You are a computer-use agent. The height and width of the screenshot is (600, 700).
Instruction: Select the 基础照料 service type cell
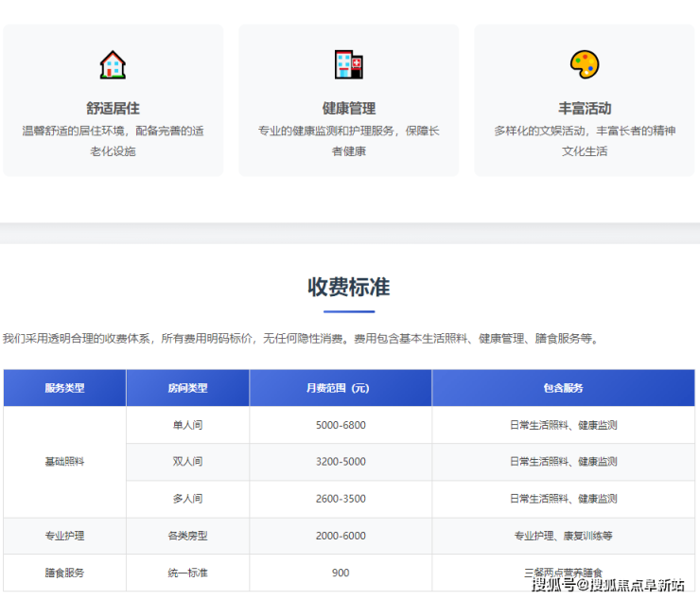(64, 462)
